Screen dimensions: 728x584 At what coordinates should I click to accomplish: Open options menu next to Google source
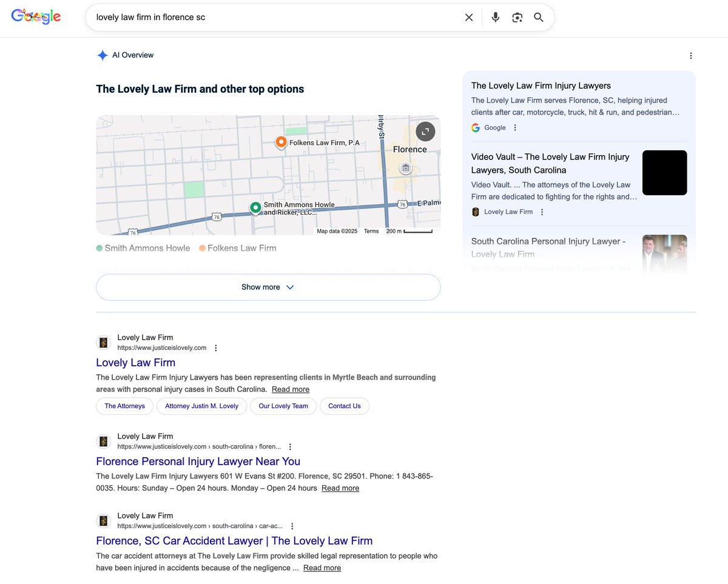pos(515,127)
